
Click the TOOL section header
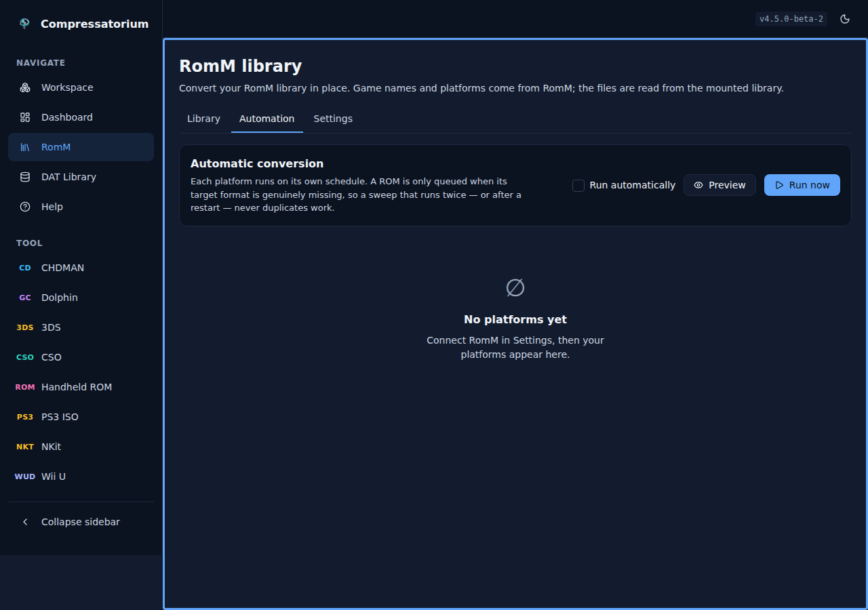(x=29, y=243)
